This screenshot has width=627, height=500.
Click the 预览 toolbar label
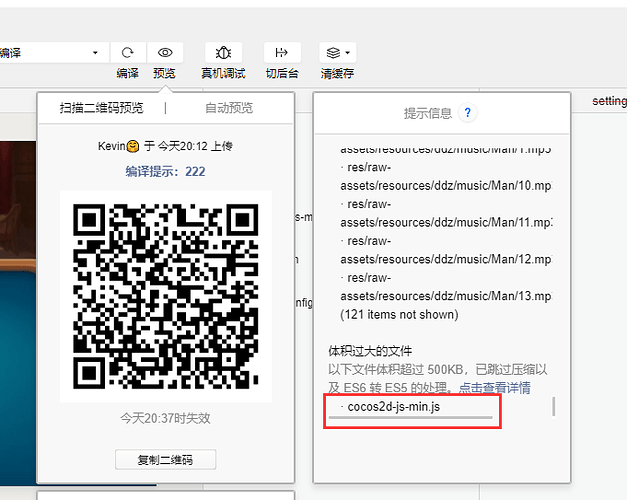pyautogui.click(x=164, y=73)
